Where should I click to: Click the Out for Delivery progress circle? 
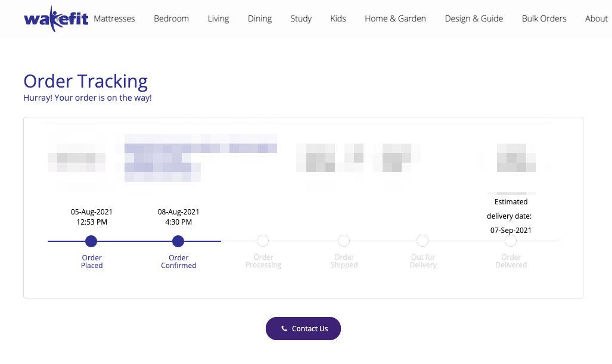[423, 241]
